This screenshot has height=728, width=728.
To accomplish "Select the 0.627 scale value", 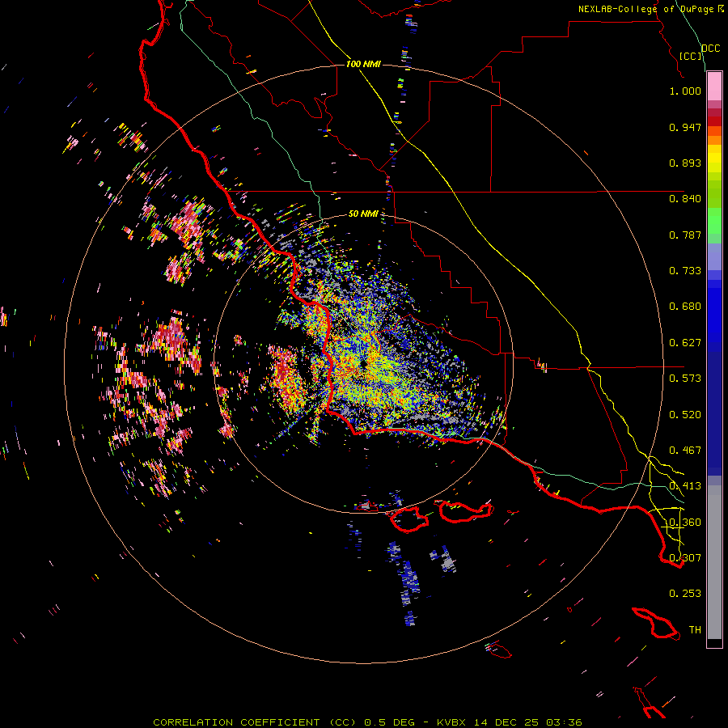I will (685, 343).
